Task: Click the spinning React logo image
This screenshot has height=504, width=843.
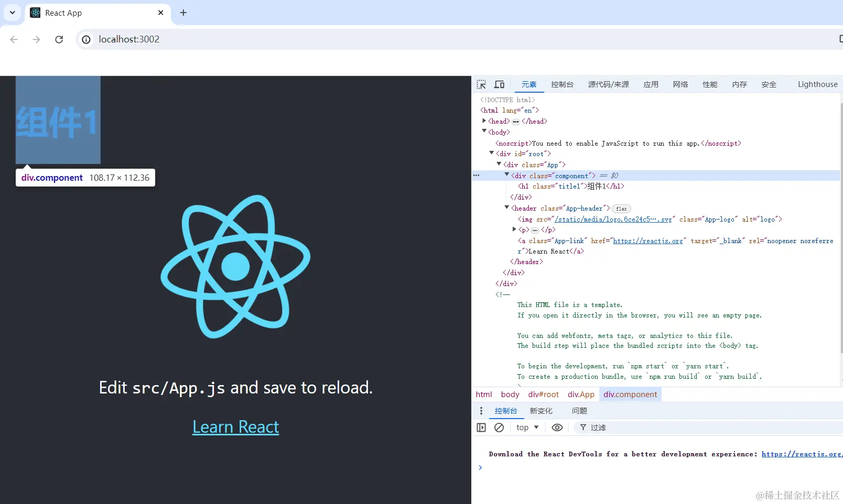Action: click(x=236, y=267)
